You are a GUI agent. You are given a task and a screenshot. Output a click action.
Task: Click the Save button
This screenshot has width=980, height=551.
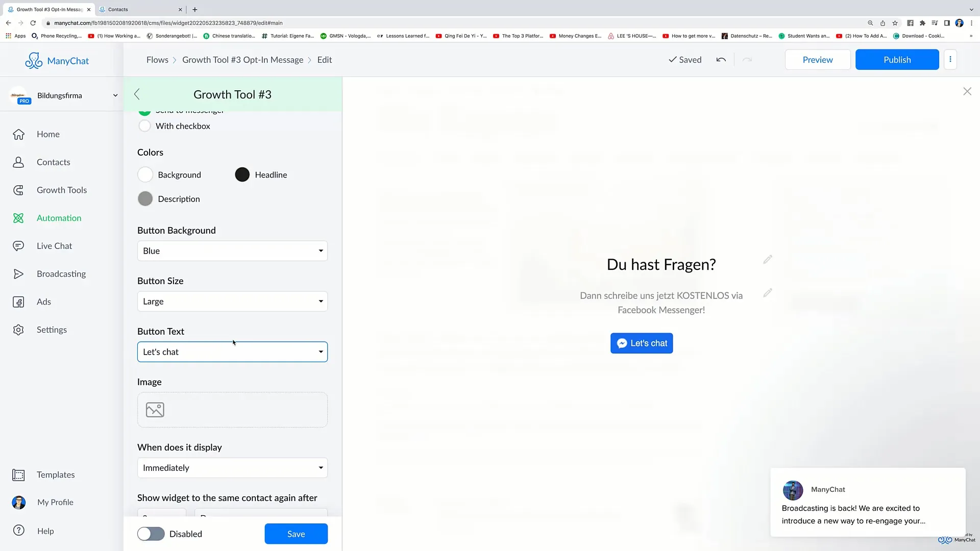296,534
